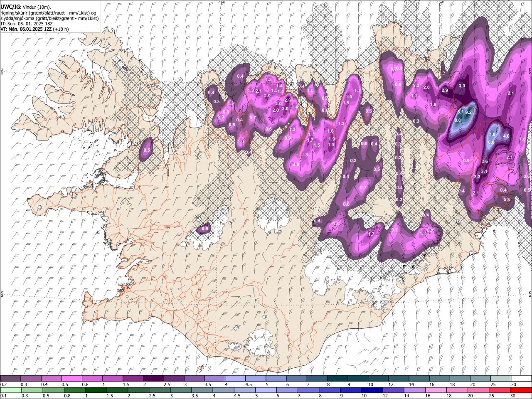Click the bright pink snow swatch starting at 0.5
Image resolution: width=532 pixels, height=399 pixels.
click(72, 378)
